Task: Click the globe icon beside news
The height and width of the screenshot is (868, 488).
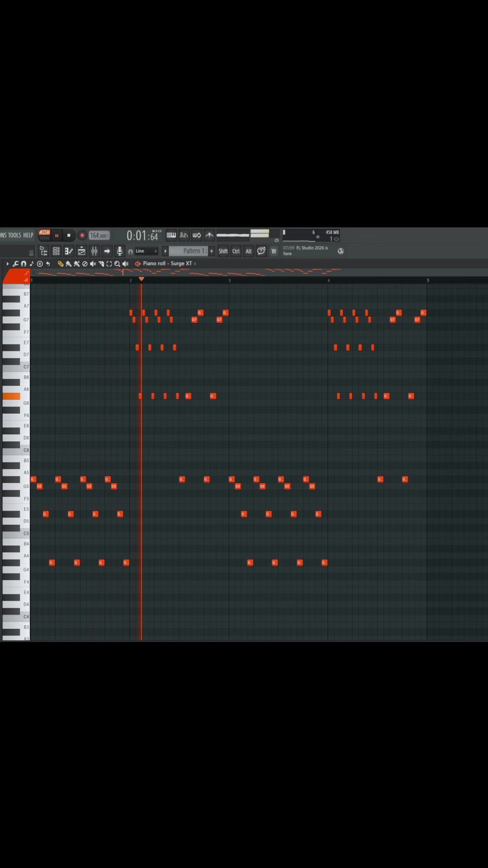Action: (341, 251)
